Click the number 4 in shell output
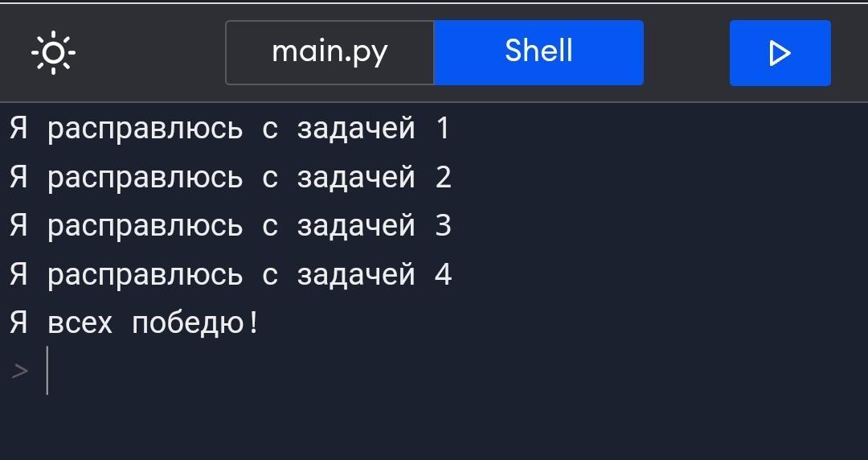 coord(443,275)
